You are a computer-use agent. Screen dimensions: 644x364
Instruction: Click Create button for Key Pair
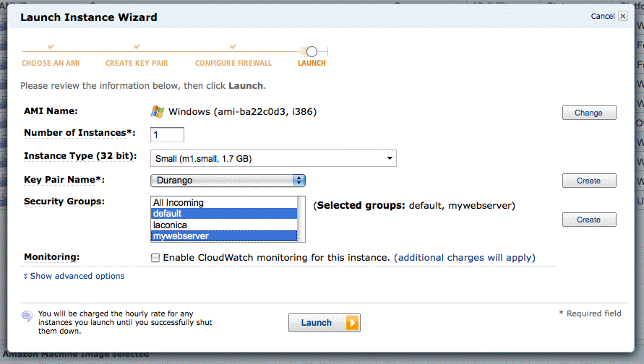click(x=588, y=181)
